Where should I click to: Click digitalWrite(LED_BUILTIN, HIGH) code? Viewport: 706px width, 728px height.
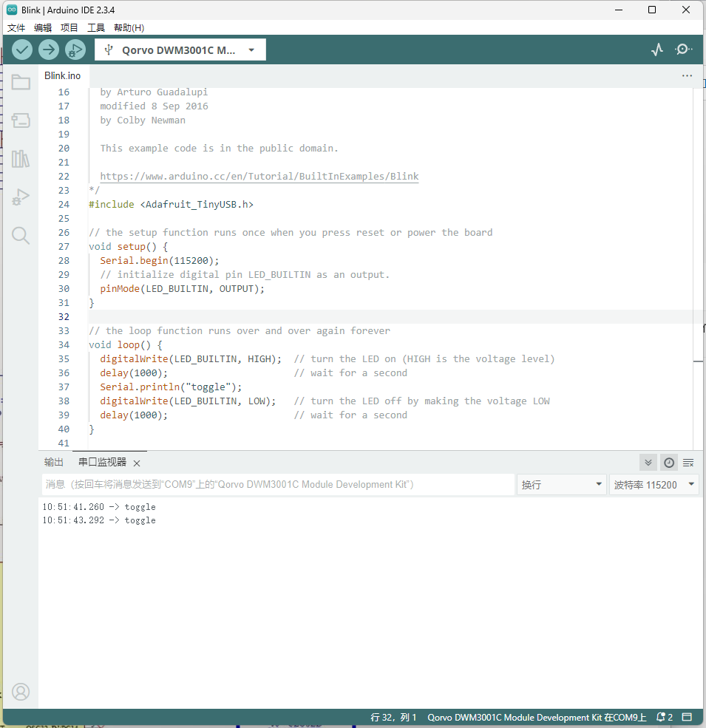click(191, 359)
